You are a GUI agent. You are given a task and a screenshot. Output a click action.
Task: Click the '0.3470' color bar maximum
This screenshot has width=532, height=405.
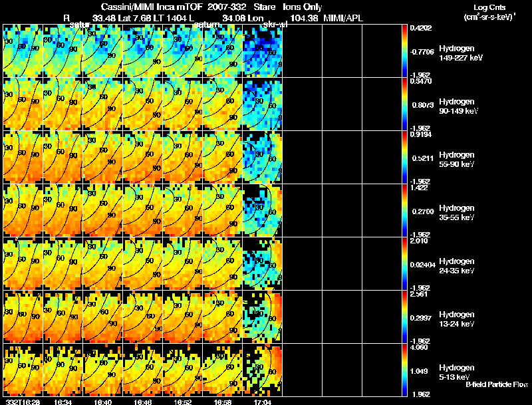(x=421, y=81)
